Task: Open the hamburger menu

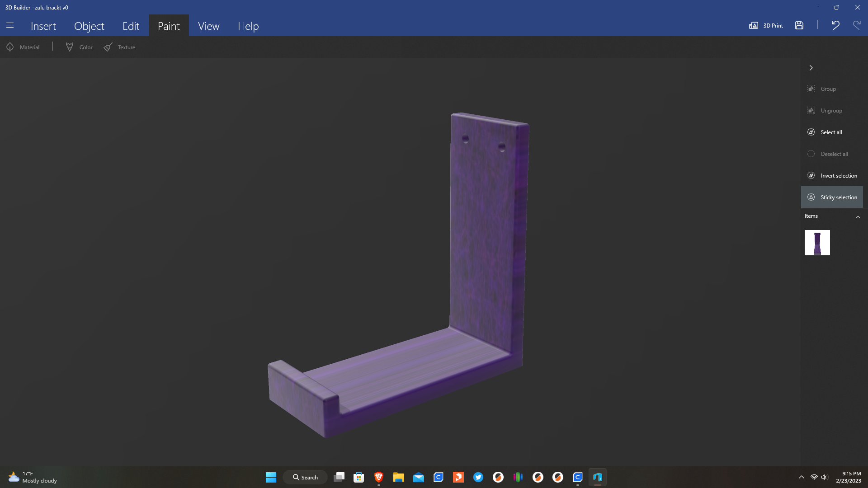Action: pos(10,26)
